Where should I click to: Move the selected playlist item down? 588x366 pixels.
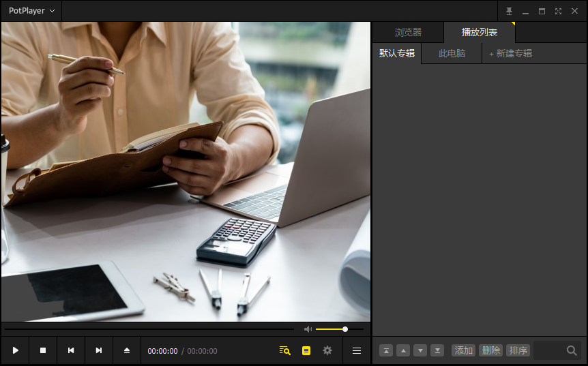click(420, 350)
